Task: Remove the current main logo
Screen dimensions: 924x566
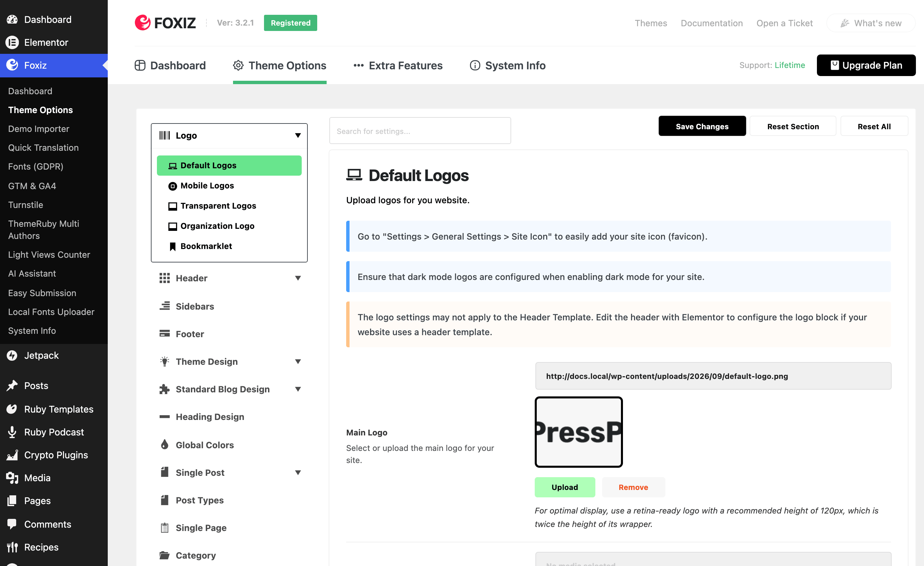Action: coord(633,487)
